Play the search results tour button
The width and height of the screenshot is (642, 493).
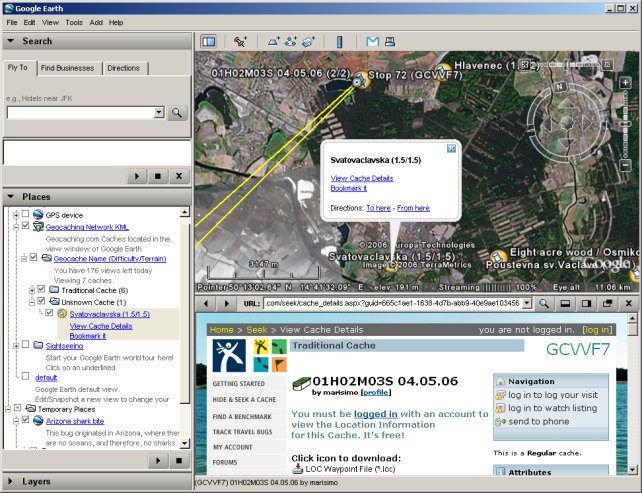(x=137, y=176)
